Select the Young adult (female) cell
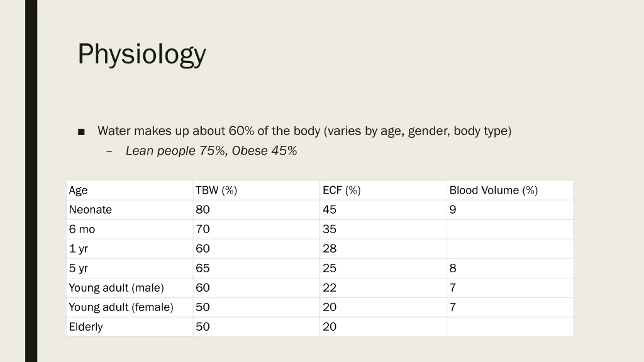 click(x=130, y=307)
